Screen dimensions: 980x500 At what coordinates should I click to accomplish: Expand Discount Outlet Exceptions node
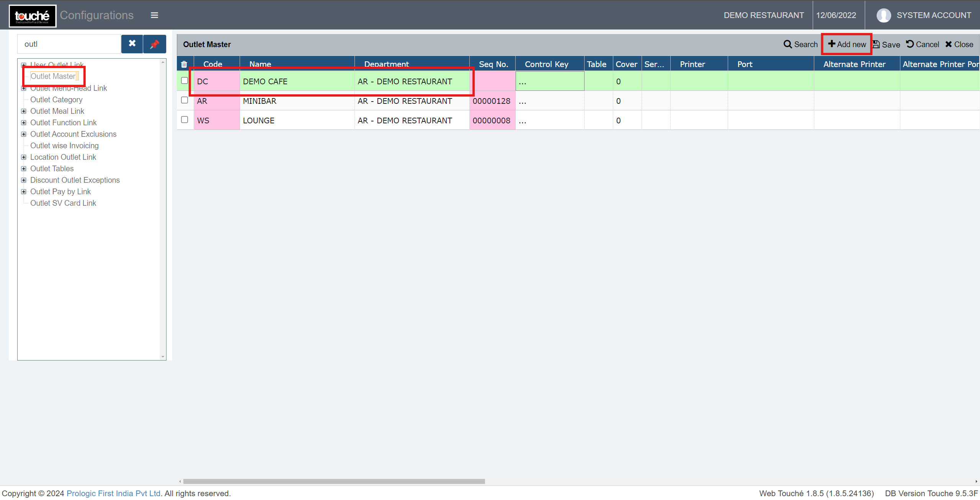24,180
